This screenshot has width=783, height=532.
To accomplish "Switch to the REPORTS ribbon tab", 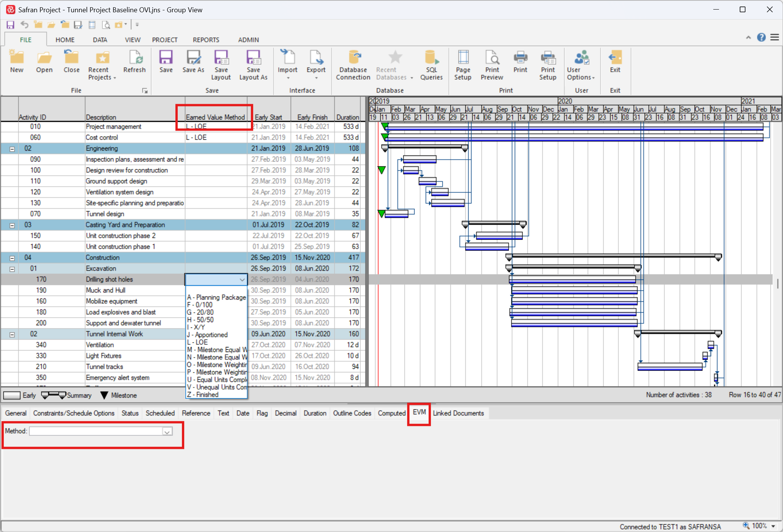I will tap(206, 40).
